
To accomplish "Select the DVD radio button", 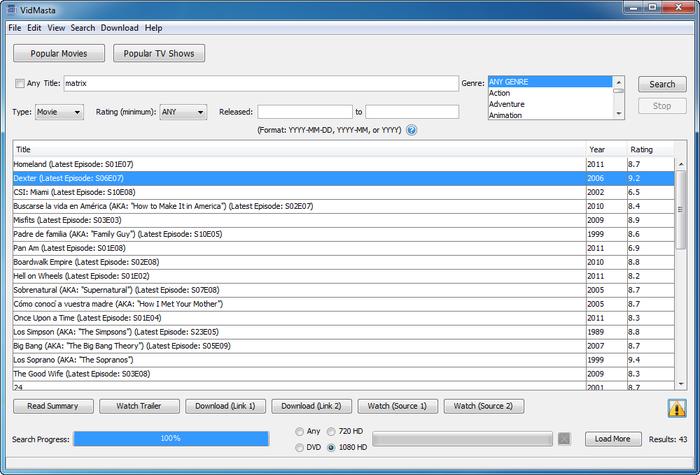I will point(300,447).
